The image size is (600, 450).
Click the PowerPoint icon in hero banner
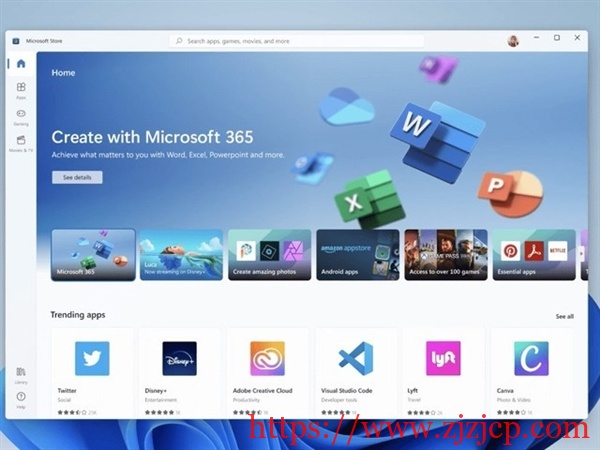tap(510, 194)
